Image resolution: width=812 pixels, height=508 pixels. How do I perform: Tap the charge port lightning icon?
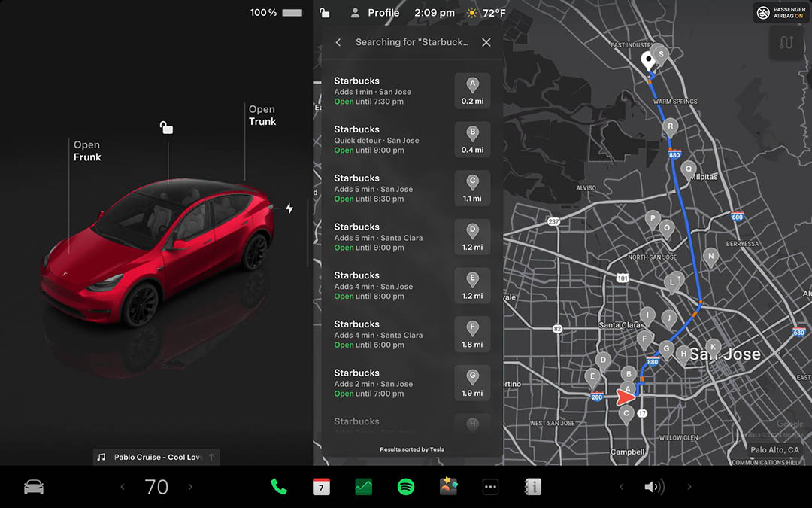pyautogui.click(x=289, y=208)
